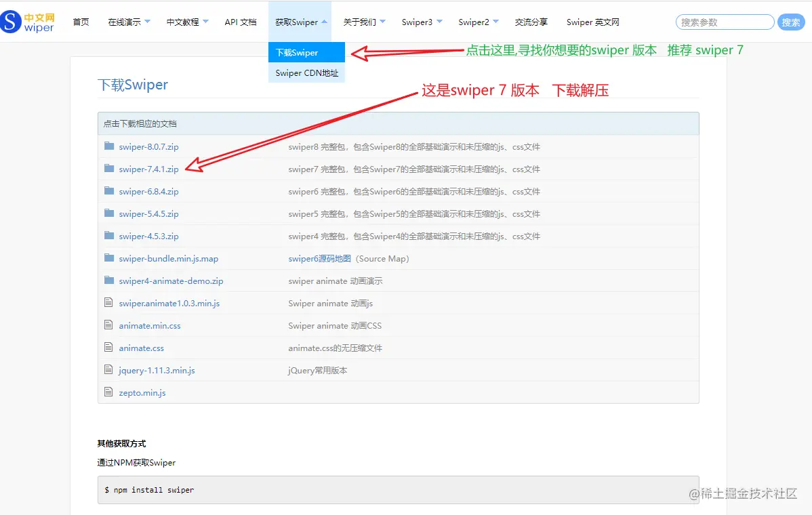Image resolution: width=812 pixels, height=515 pixels.
Task: Click swiper animate 动画演示 description
Action: click(x=335, y=281)
